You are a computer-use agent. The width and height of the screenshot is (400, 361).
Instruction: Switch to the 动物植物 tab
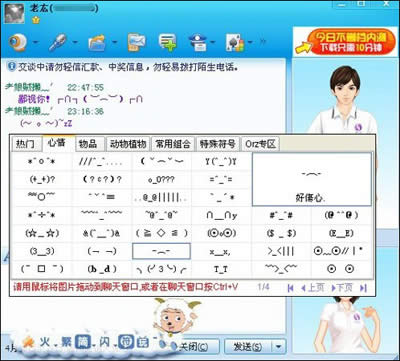click(128, 144)
